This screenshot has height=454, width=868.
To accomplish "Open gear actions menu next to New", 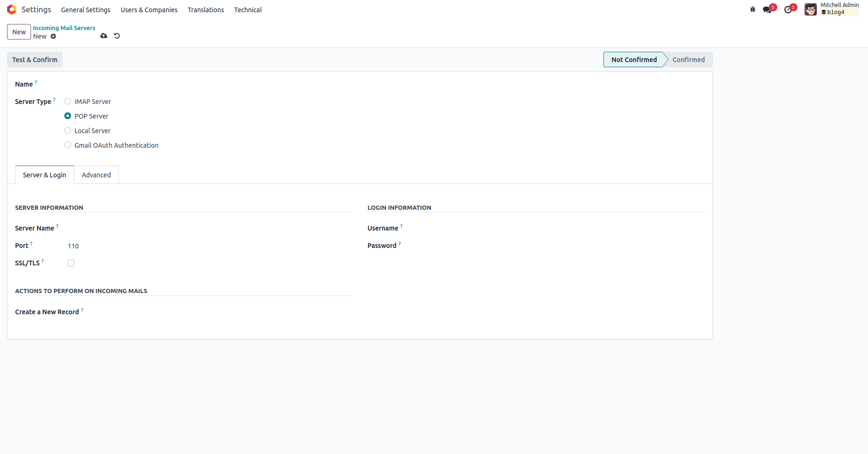I will [54, 36].
